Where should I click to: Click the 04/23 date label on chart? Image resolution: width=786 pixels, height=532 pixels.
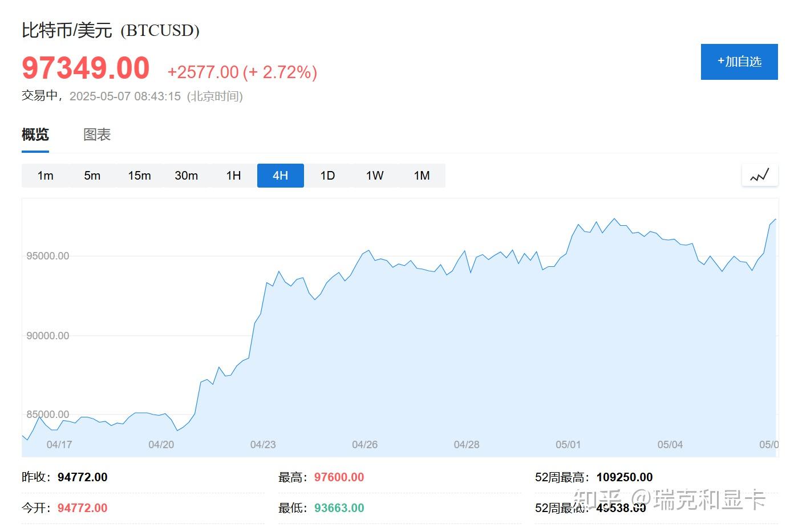[263, 445]
